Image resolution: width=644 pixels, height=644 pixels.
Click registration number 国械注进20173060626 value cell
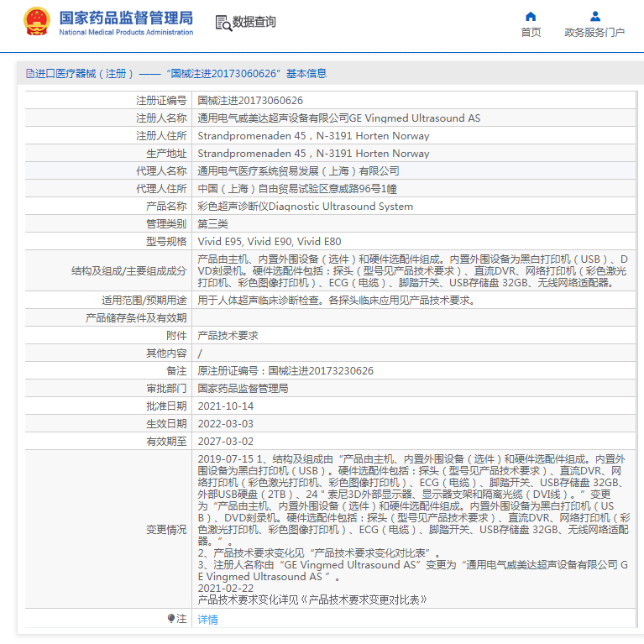point(250,101)
